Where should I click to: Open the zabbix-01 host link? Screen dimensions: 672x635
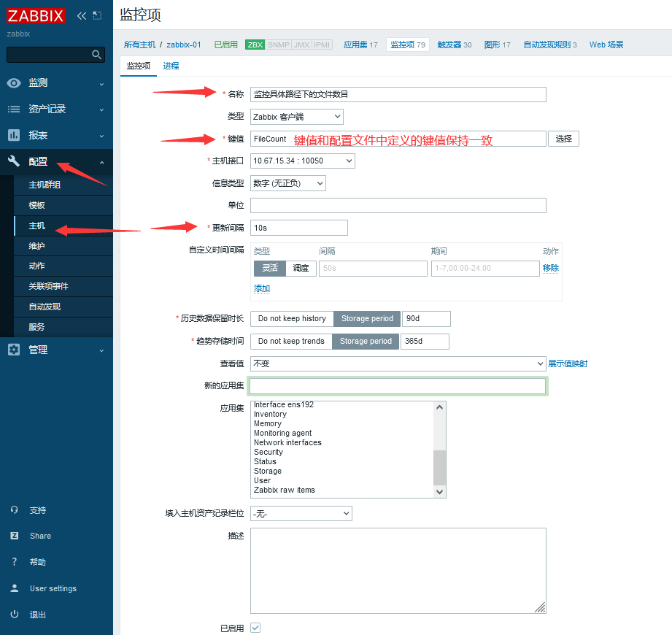tap(183, 45)
